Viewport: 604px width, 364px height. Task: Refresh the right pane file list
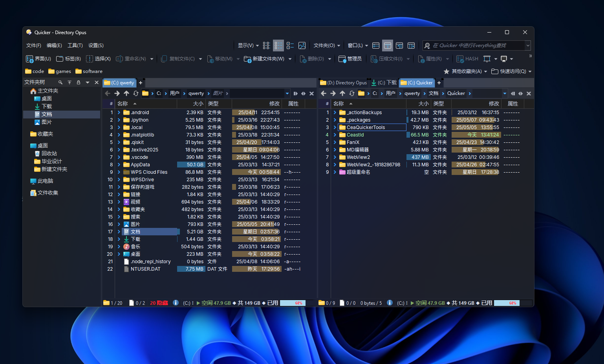click(x=352, y=93)
